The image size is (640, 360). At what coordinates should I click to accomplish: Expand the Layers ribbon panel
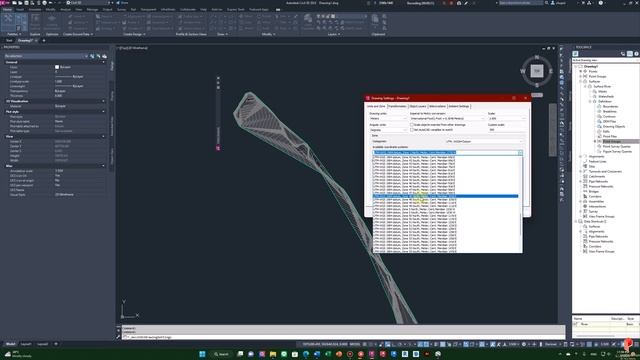(333, 34)
